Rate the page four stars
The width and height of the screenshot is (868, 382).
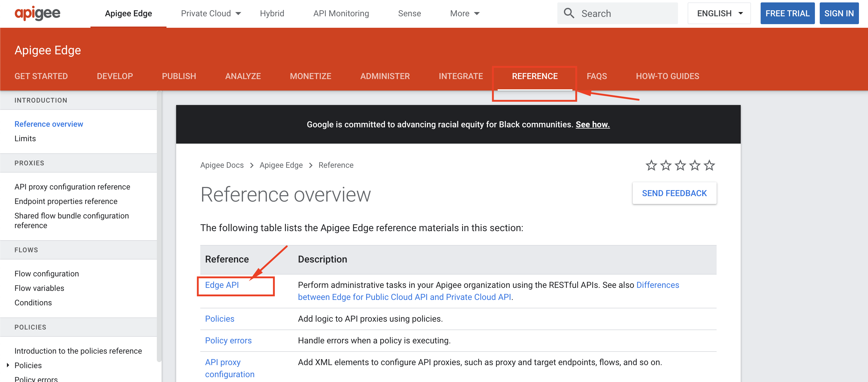point(695,165)
